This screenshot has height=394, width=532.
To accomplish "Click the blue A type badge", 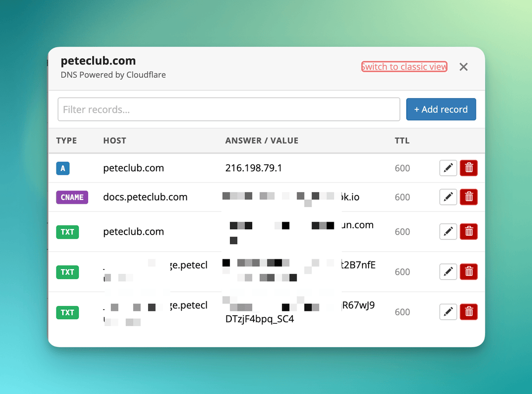I will point(63,168).
